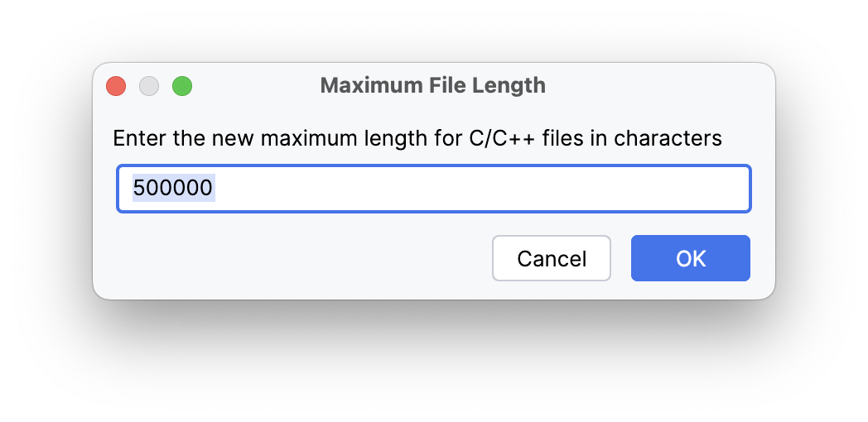Image resolution: width=868 pixels, height=422 pixels.
Task: Confirm the new maximum length with OK
Action: 690,258
